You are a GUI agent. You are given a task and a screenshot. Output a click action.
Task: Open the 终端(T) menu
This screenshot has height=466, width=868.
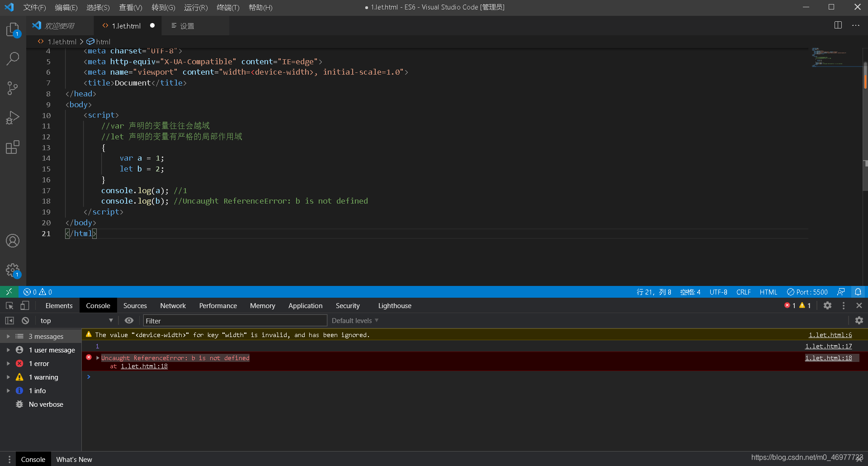228,7
